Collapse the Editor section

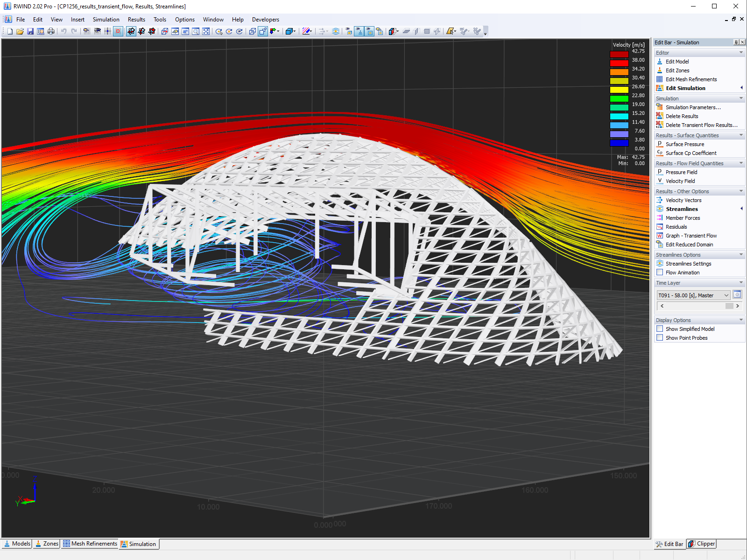pyautogui.click(x=741, y=53)
